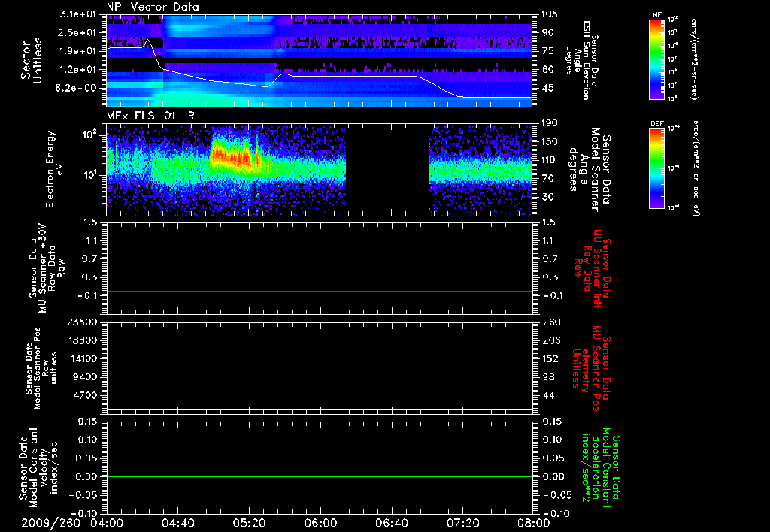Click the "Electron Energy eV" axis label
The image size is (770, 532).
coord(54,169)
